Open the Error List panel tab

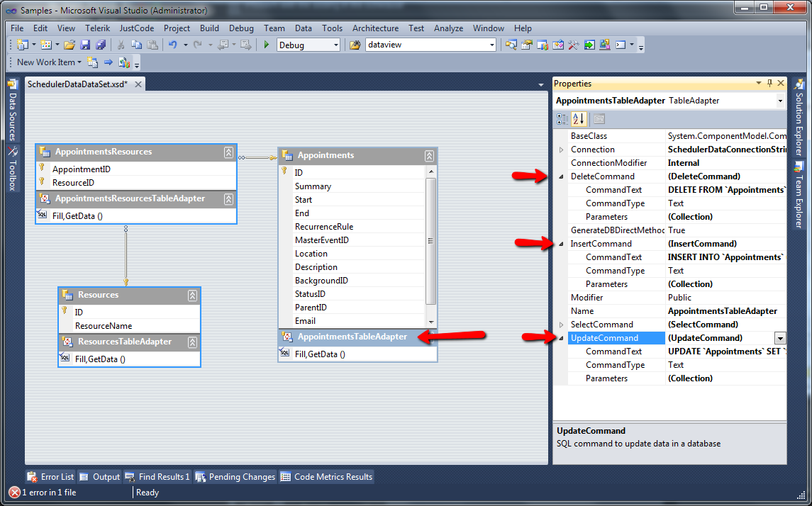[x=51, y=476]
